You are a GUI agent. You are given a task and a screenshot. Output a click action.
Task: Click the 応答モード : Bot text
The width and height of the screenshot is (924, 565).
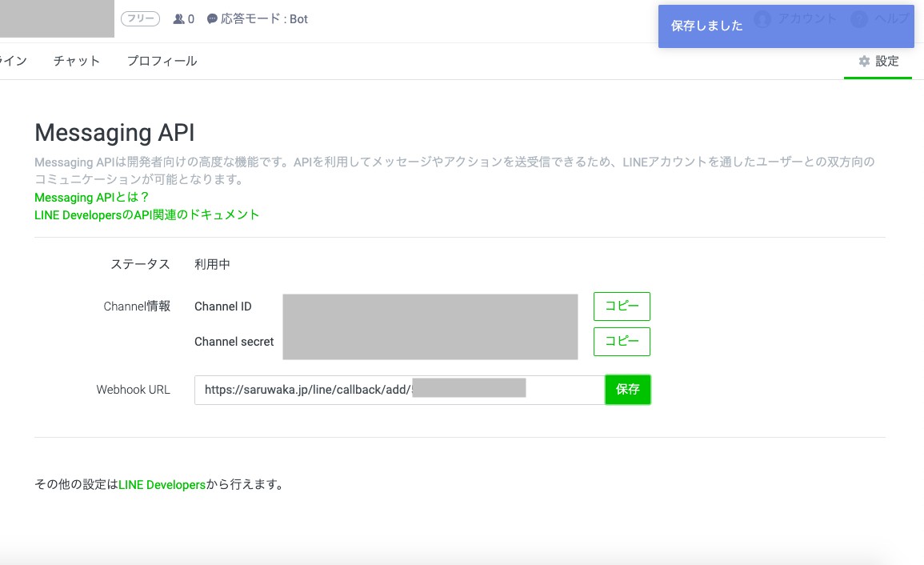tap(264, 19)
